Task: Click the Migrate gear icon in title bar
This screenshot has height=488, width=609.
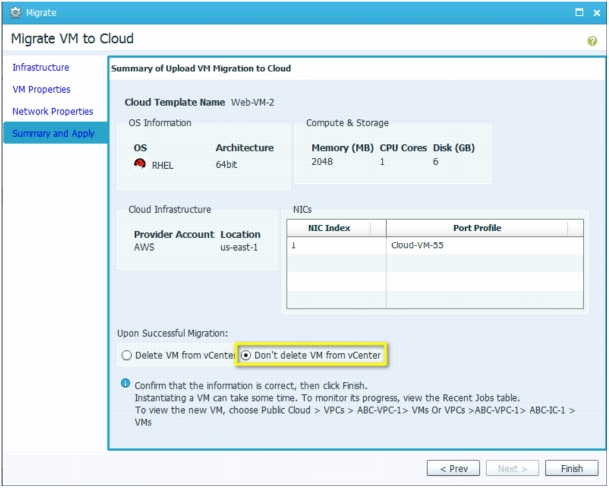Action: [16, 12]
